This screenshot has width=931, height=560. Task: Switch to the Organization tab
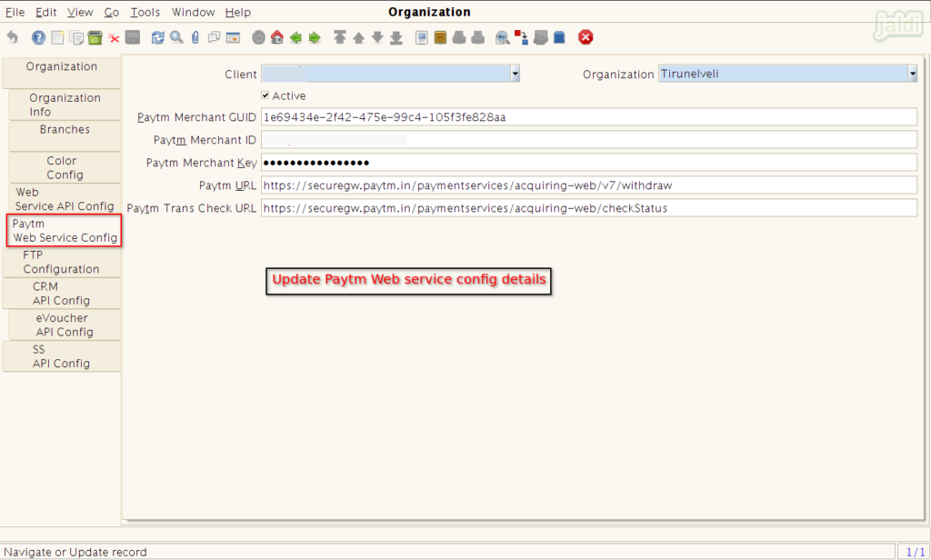pos(62,73)
